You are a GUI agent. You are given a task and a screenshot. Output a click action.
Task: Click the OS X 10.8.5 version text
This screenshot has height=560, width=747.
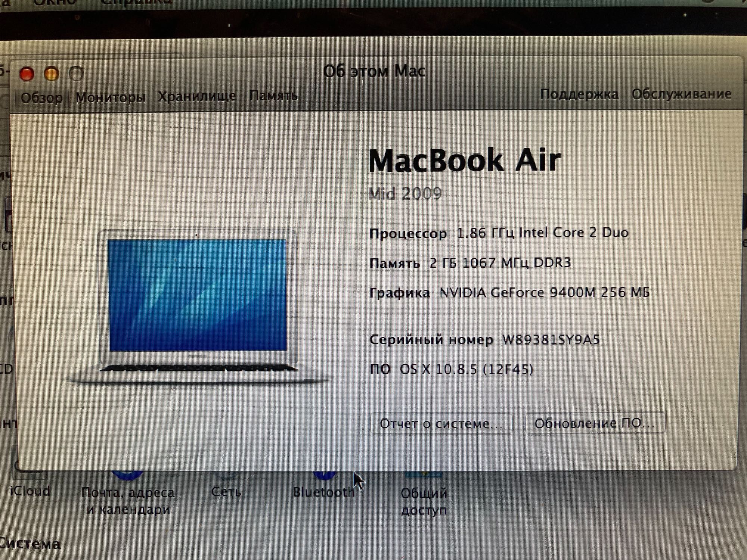tap(467, 369)
